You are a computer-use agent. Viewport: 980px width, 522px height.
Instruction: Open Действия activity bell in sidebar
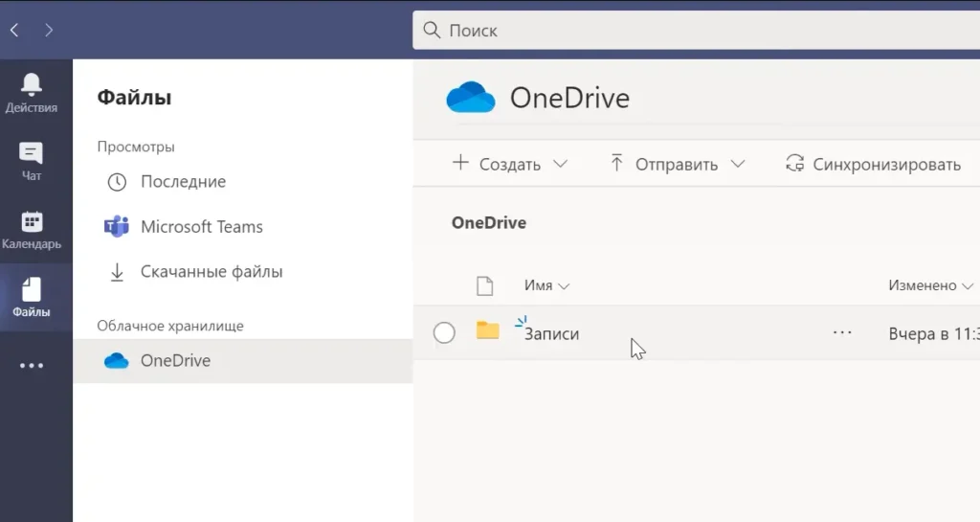coord(32,93)
